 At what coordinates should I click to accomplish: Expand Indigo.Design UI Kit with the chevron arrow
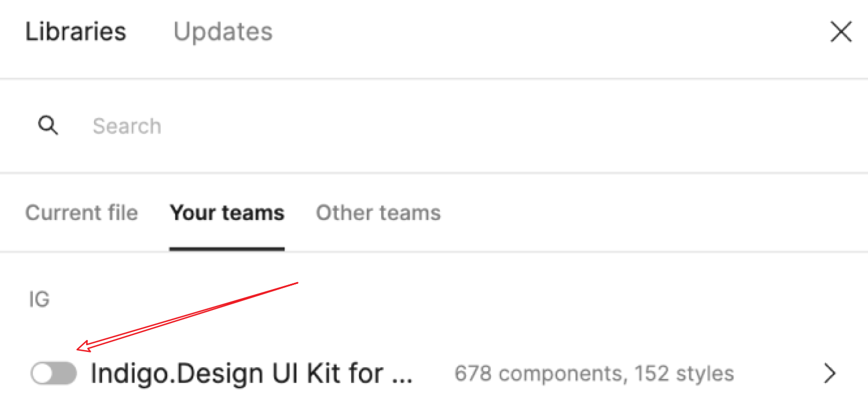point(830,374)
